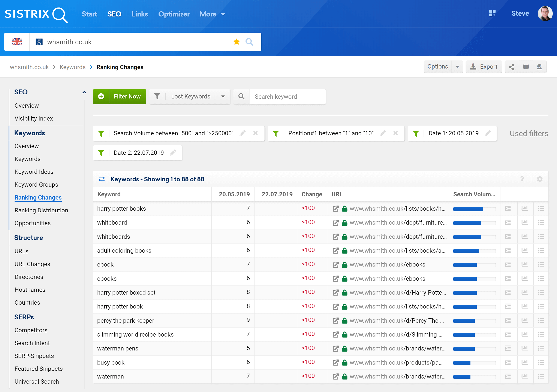Click the Search keyword input field
557x392 pixels.
pos(287,97)
